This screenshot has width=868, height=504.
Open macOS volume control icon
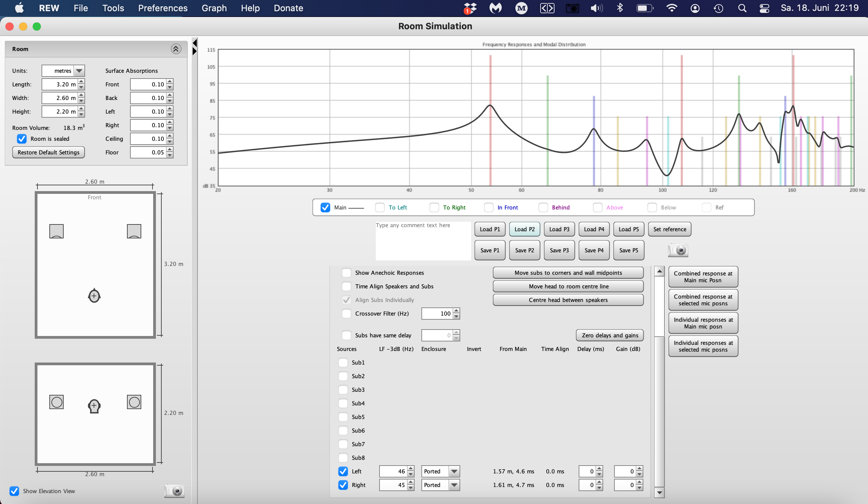[597, 8]
